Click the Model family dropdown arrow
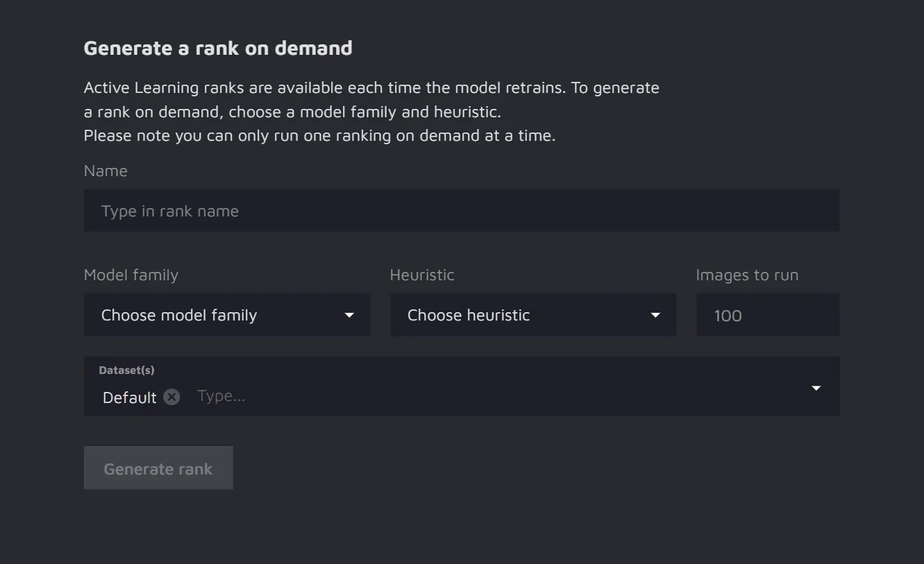 (x=349, y=316)
